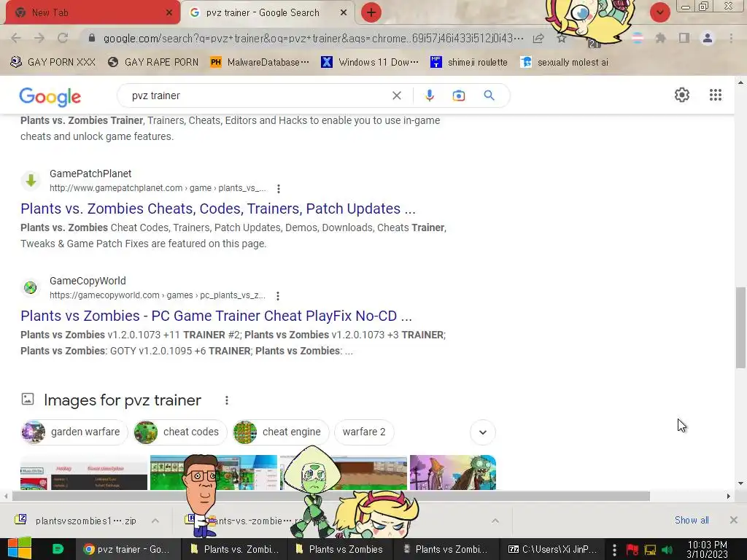Viewport: 747px width, 560px height.
Task: Open Plants vs Zombies - PC Game Trainer link
Action: coord(216,316)
